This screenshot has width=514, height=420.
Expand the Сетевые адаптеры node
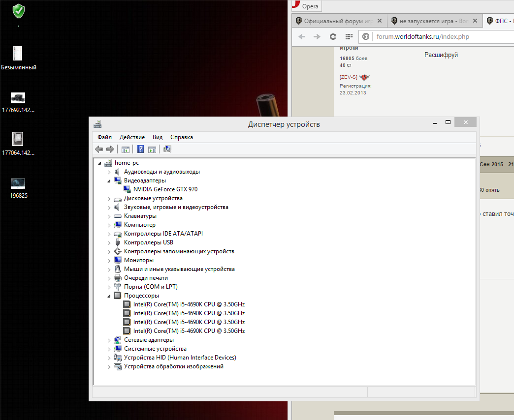[x=109, y=340]
